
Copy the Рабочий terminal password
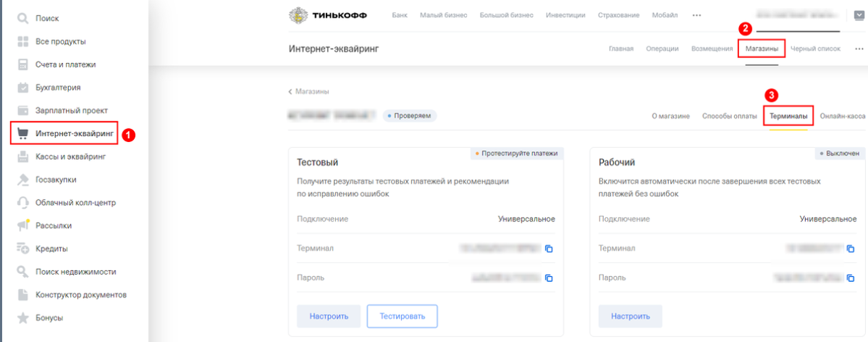click(x=851, y=278)
